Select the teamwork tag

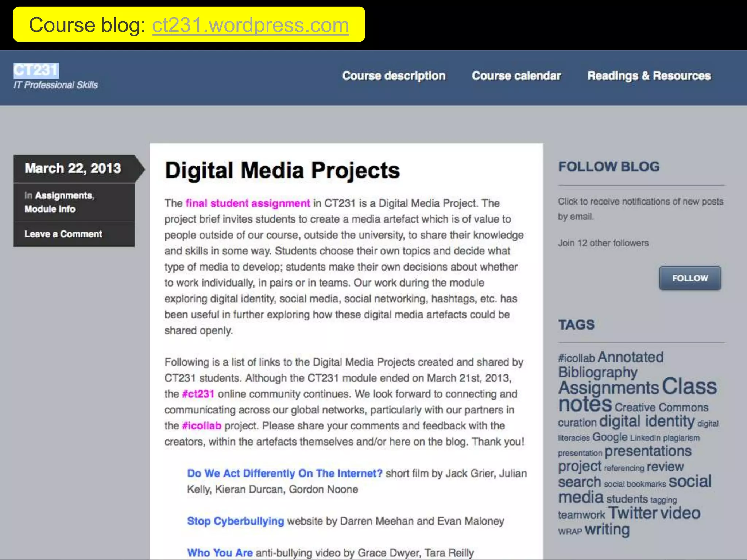point(581,515)
